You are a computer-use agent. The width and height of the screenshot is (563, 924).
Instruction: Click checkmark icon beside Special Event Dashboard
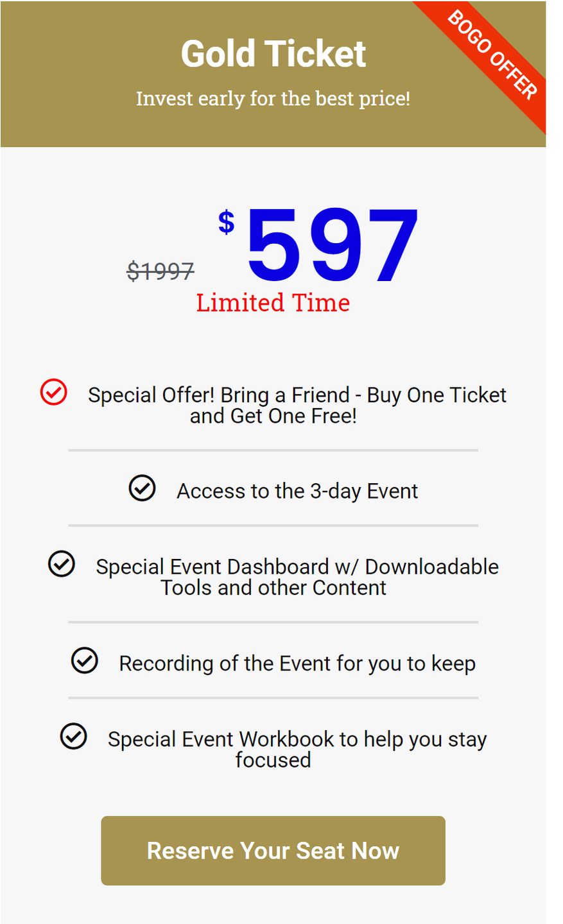point(62,564)
